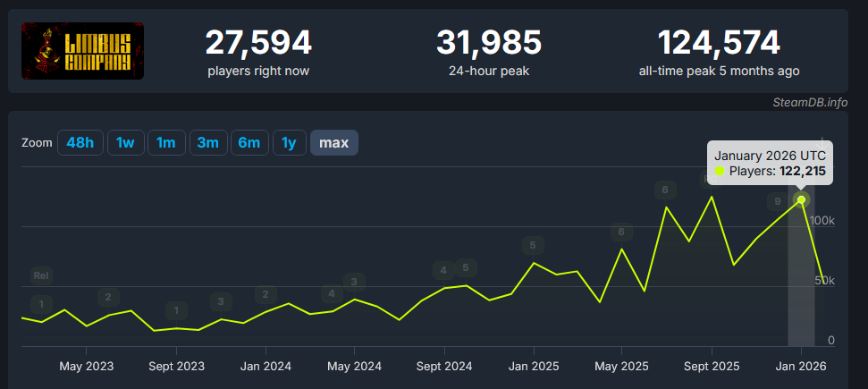Click the chart download arrow icon

[823, 143]
